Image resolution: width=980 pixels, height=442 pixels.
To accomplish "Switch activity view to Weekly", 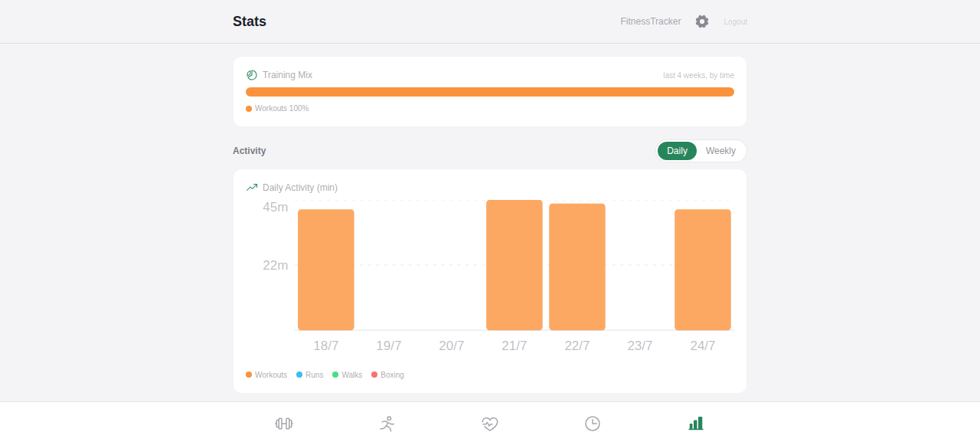I will pos(720,151).
